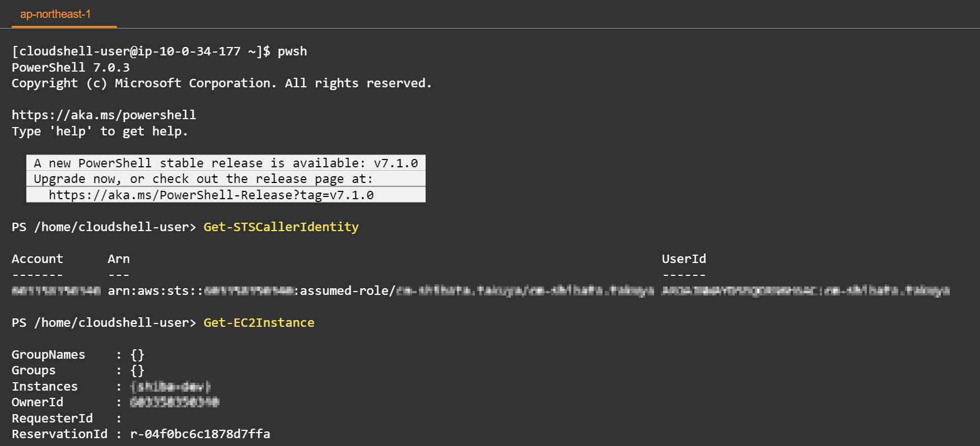The image size is (980, 446).
Task: Click the UserId column header
Action: [x=684, y=259]
